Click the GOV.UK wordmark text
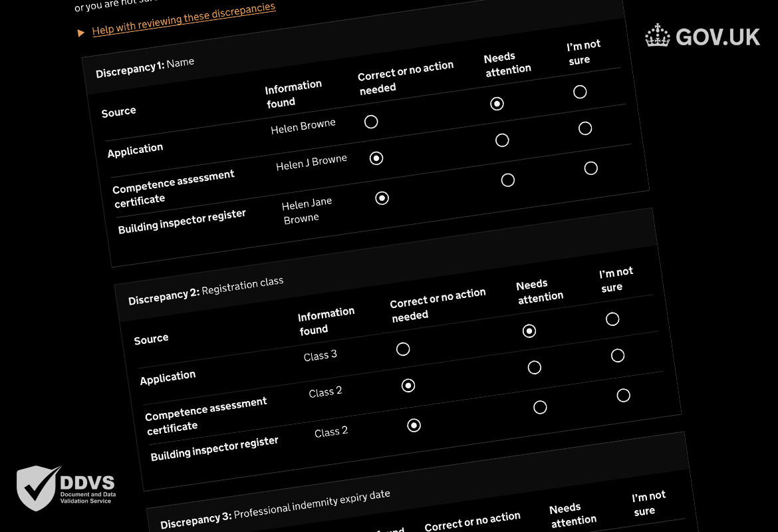Viewport: 778px width, 532px height. coord(717,37)
